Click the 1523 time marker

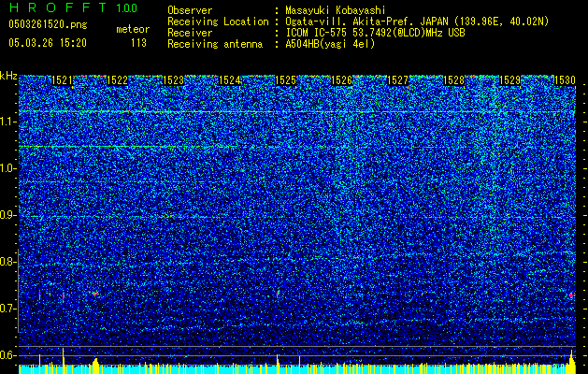click(173, 80)
